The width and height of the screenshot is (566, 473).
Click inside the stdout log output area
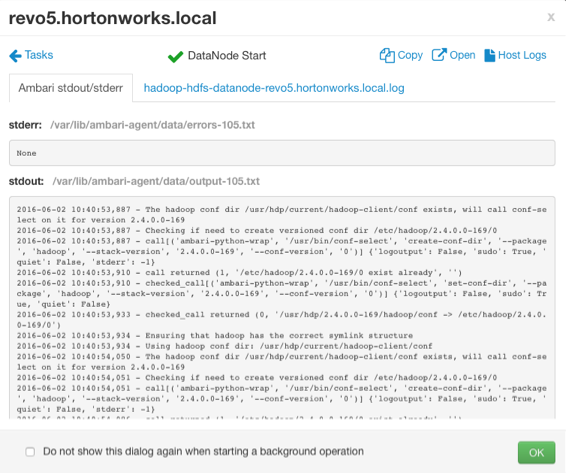(x=282, y=308)
